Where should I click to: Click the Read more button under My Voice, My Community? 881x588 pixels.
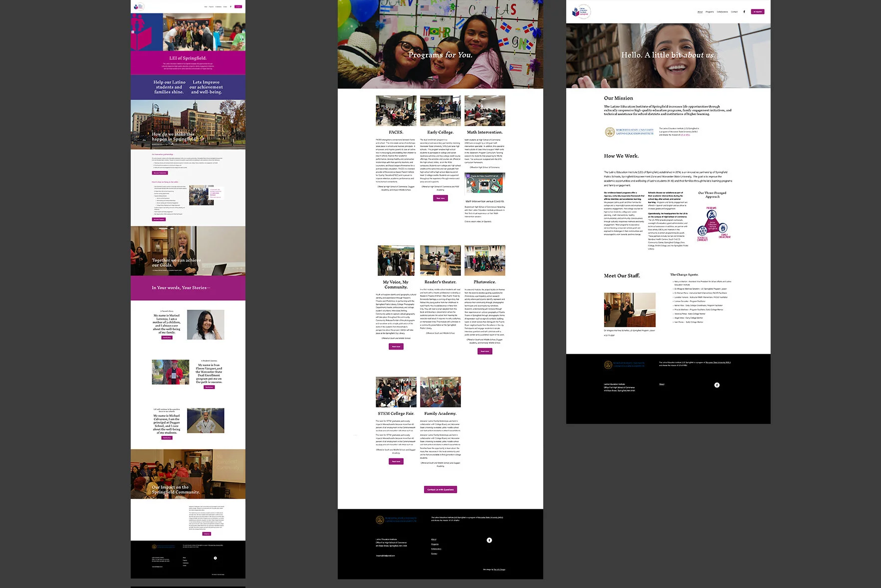pyautogui.click(x=396, y=346)
